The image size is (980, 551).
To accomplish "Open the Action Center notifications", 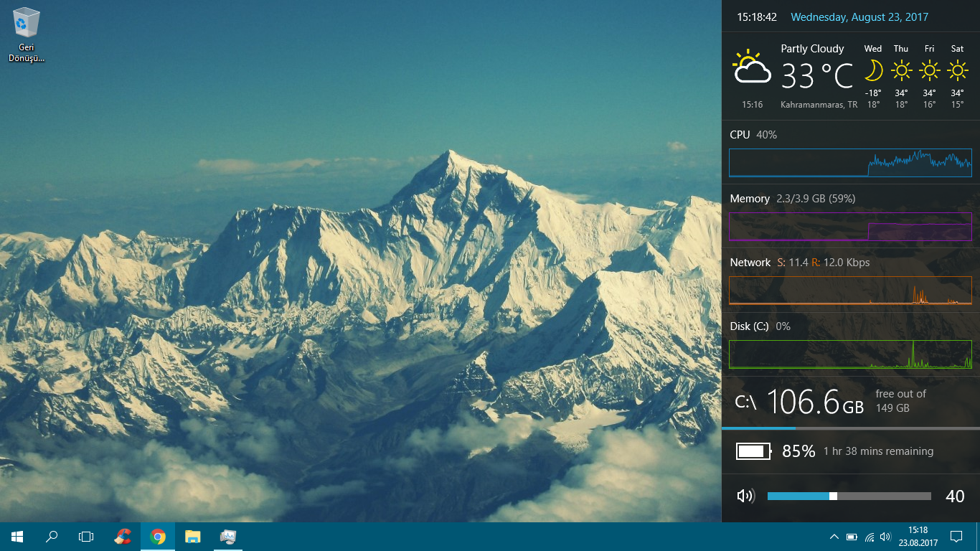I will coord(956,537).
